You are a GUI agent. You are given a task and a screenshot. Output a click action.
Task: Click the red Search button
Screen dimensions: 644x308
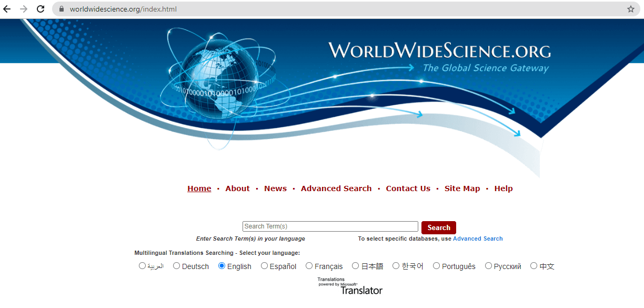[439, 227]
